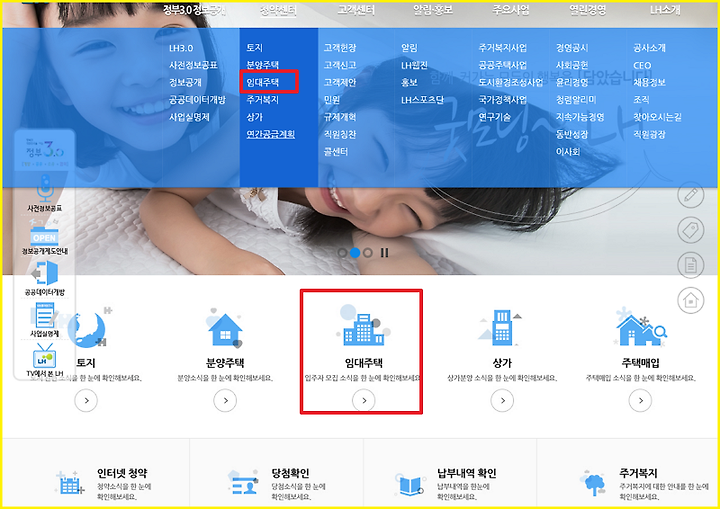Open 채용정보 submenu item
This screenshot has width=720, height=509.
click(649, 82)
